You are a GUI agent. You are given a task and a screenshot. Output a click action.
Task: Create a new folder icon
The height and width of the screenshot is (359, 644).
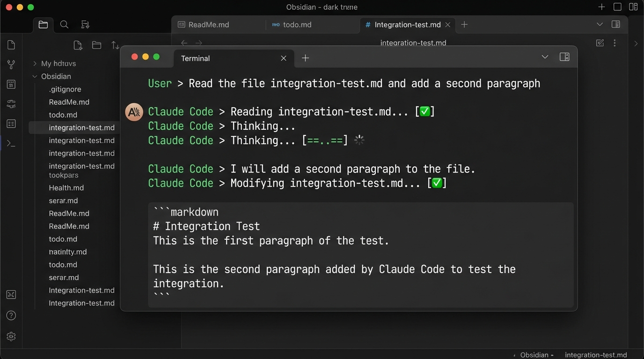[96, 45]
